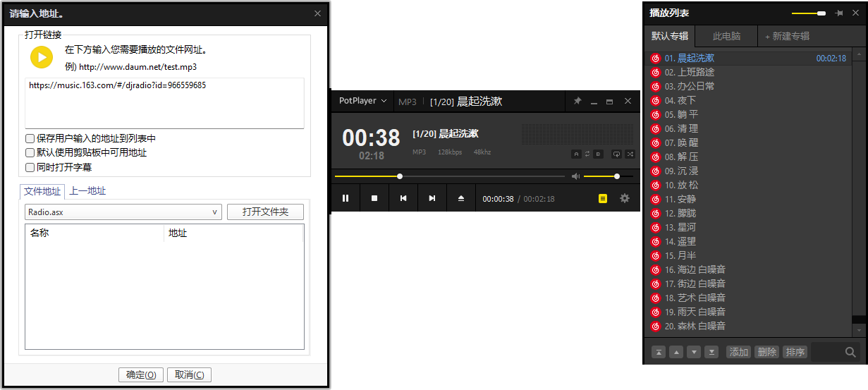Pin the playlist panel
Image resolution: width=868 pixels, height=390 pixels.
(x=839, y=13)
